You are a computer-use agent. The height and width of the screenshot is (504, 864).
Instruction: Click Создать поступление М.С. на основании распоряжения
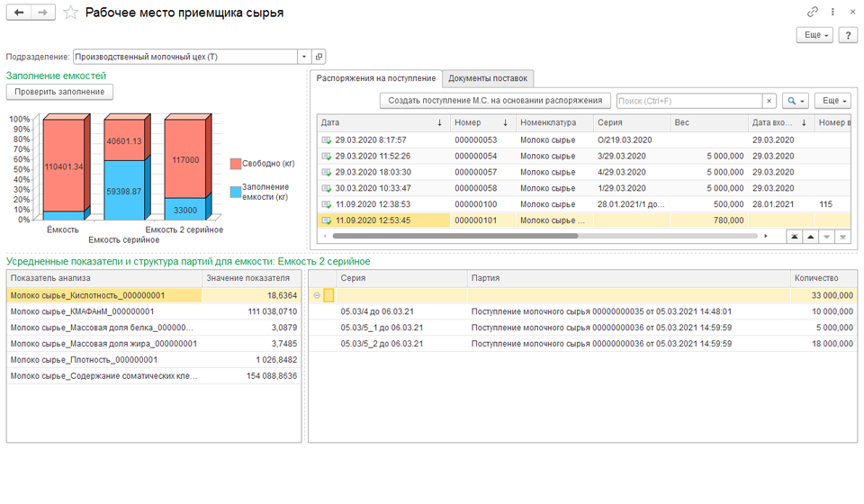pos(495,101)
